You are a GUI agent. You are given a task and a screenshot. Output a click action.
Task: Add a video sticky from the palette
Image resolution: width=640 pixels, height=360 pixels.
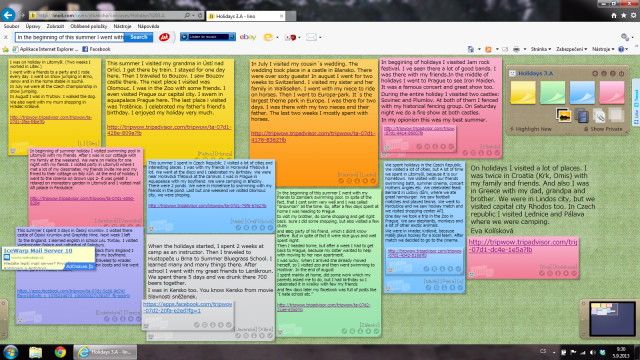click(x=581, y=116)
